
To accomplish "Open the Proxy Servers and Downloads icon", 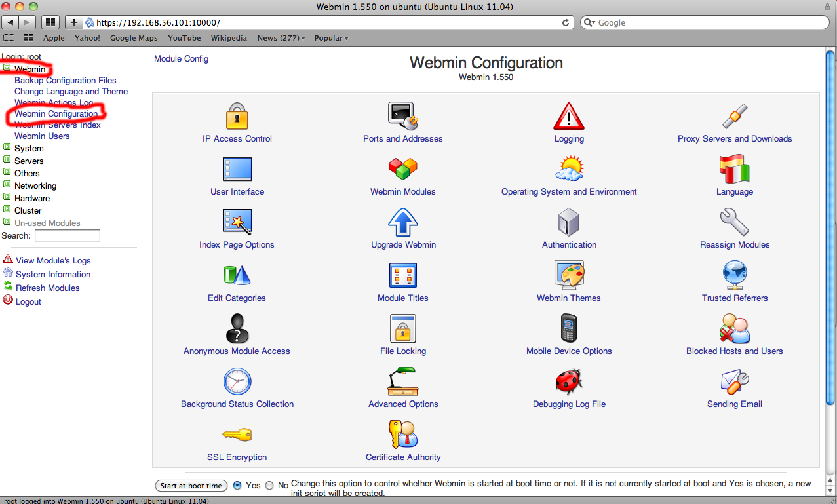I will [x=735, y=116].
